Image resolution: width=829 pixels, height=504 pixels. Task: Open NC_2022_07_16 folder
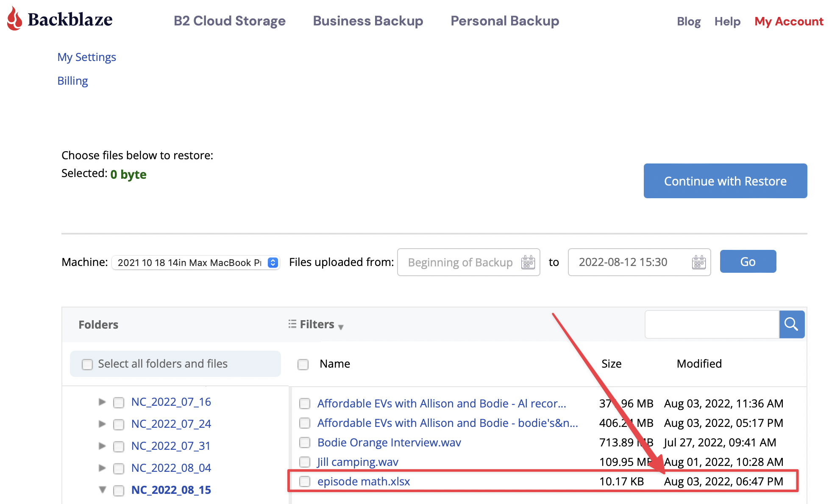171,402
